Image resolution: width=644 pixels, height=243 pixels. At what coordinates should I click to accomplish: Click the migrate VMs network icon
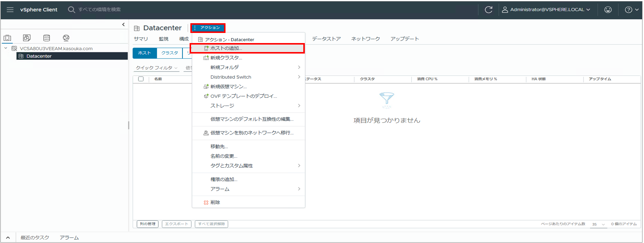[206, 133]
